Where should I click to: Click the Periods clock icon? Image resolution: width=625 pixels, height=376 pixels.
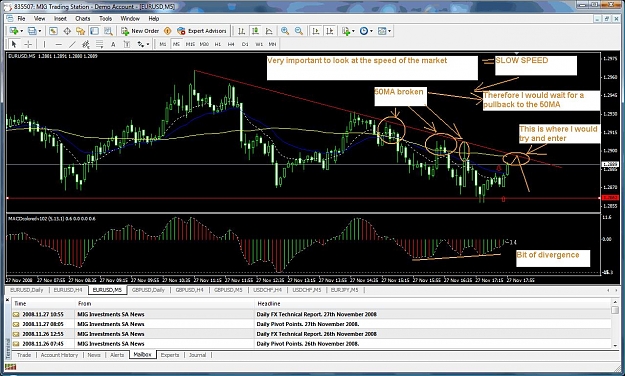pos(364,31)
